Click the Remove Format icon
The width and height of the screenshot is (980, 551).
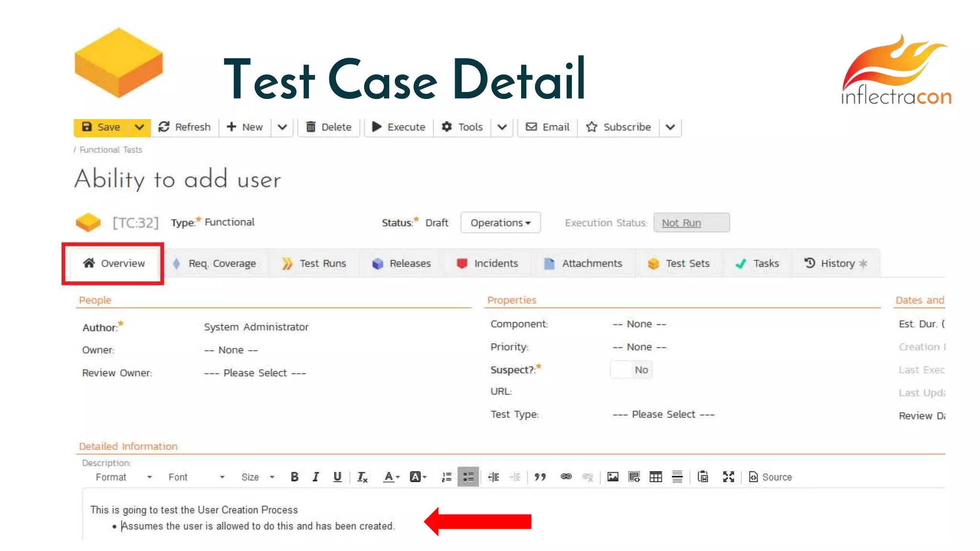coord(362,477)
